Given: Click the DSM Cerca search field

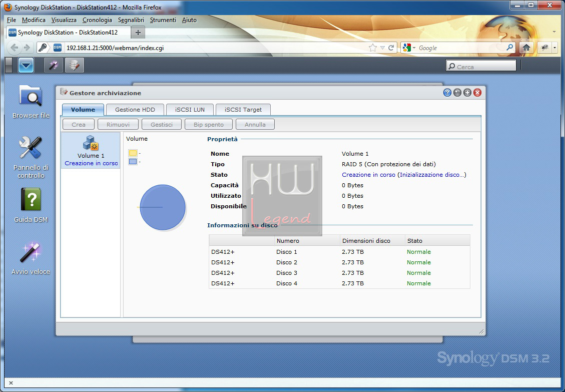Looking at the screenshot, I should click(x=481, y=66).
